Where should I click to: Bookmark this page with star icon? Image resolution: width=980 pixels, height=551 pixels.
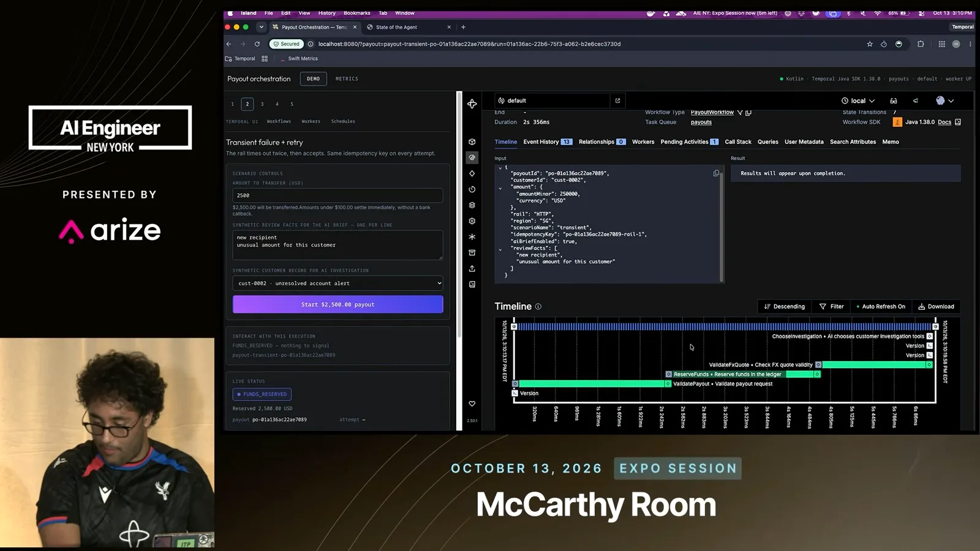870,44
